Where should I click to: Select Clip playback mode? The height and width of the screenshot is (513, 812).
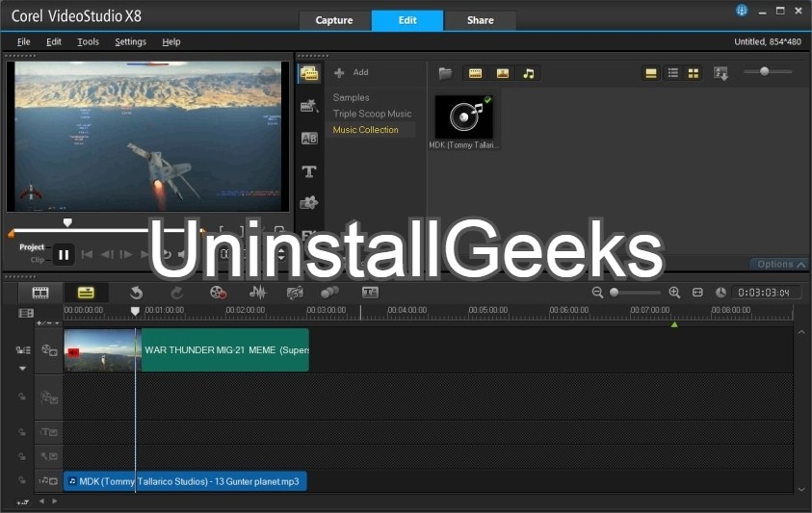(38, 260)
